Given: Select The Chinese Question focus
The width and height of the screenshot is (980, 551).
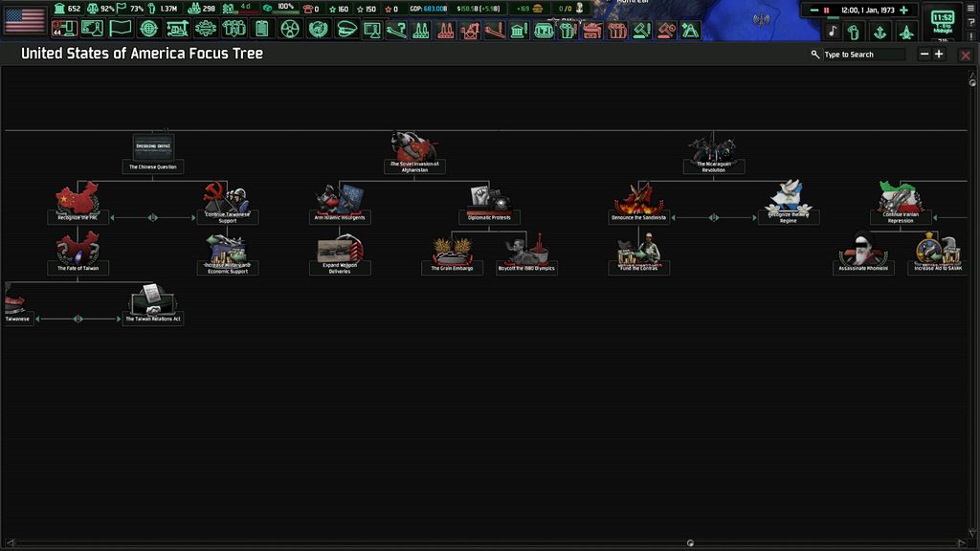Looking at the screenshot, I should click(x=152, y=152).
